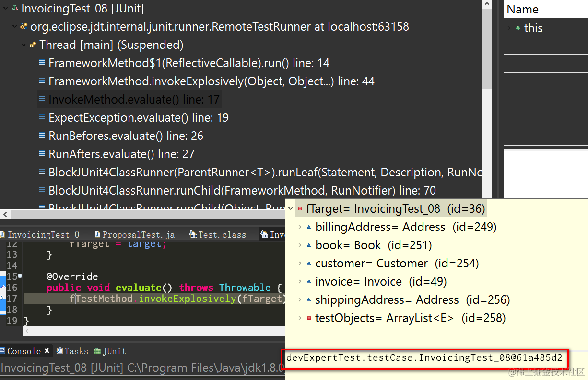Expand the customer= Customer field
This screenshot has height=380, width=588.
[300, 264]
